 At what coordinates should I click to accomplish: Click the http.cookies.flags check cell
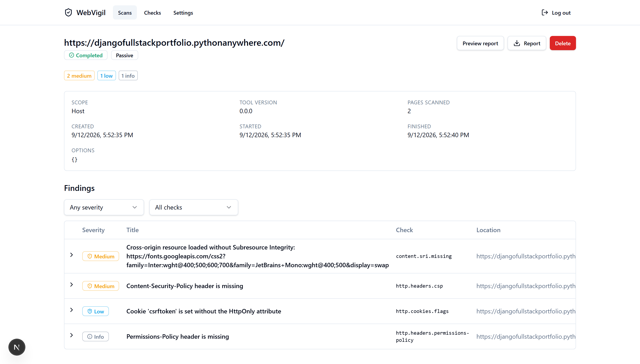tap(422, 311)
